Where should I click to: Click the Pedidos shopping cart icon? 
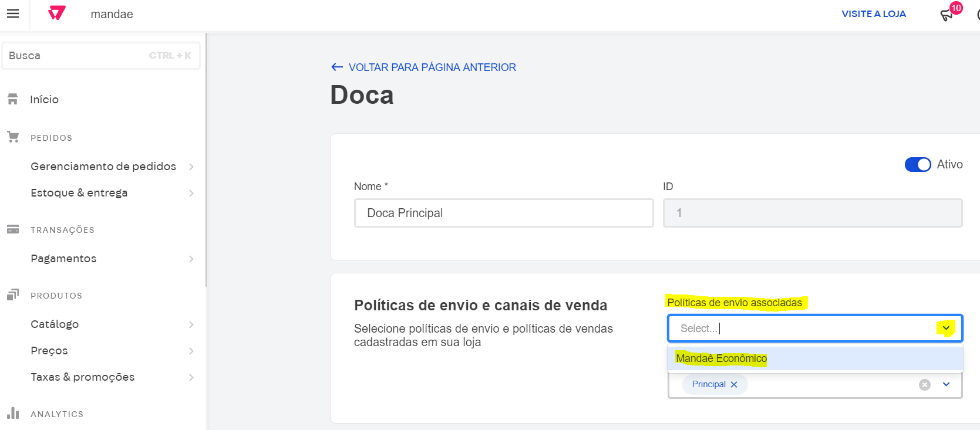pyautogui.click(x=13, y=137)
